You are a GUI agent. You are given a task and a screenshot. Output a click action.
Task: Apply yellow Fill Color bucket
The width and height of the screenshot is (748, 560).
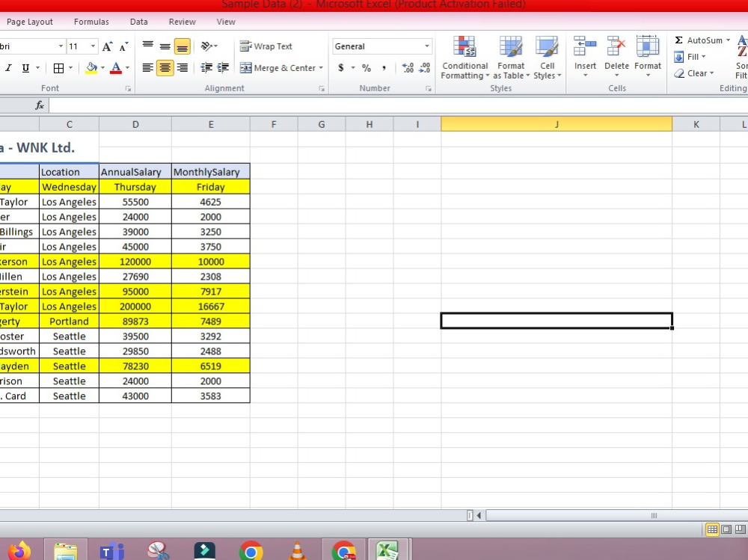[91, 68]
